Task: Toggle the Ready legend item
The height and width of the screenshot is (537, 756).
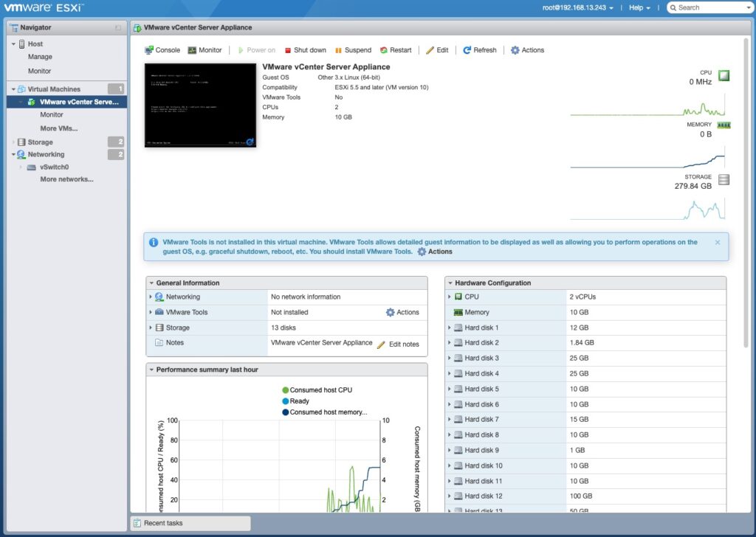Action: (x=295, y=401)
